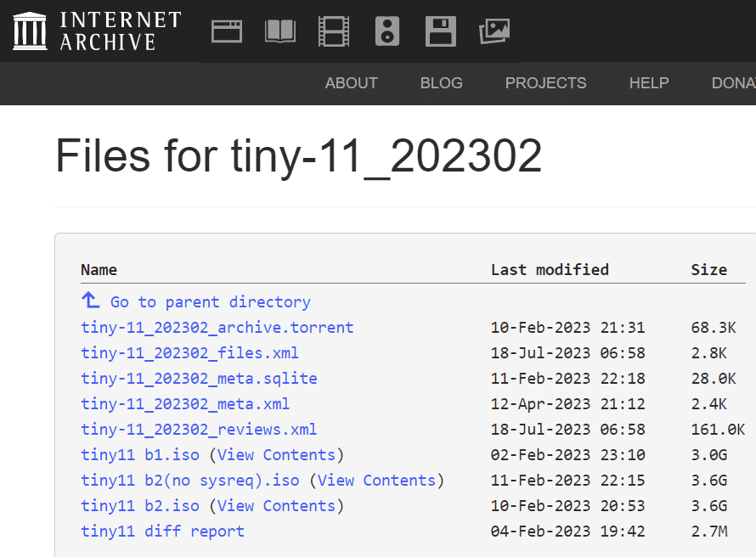The width and height of the screenshot is (756, 557).
Task: Open the ABOUT menu item
Action: click(x=351, y=83)
